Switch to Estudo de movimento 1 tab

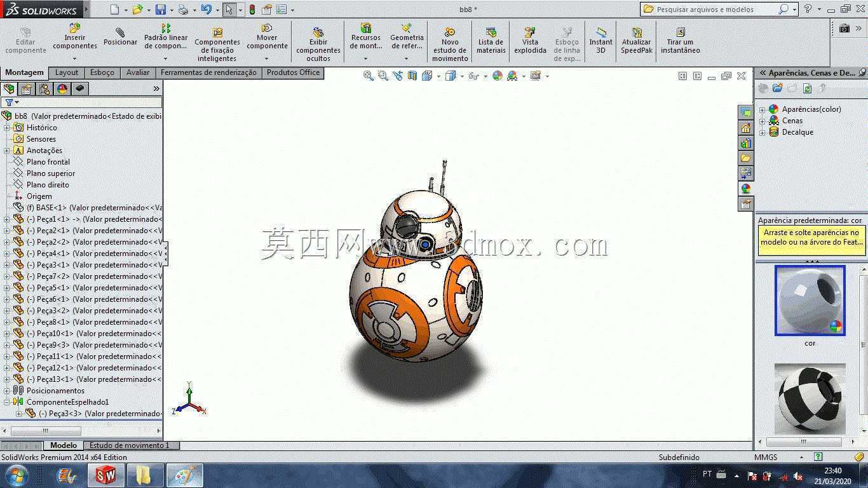pyautogui.click(x=130, y=445)
